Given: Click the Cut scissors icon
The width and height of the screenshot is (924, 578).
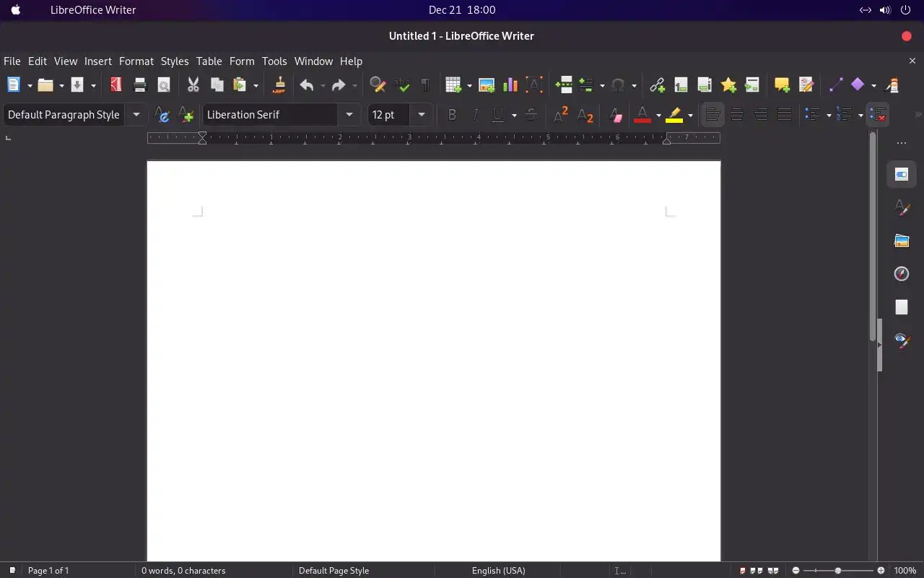Looking at the screenshot, I should [193, 85].
